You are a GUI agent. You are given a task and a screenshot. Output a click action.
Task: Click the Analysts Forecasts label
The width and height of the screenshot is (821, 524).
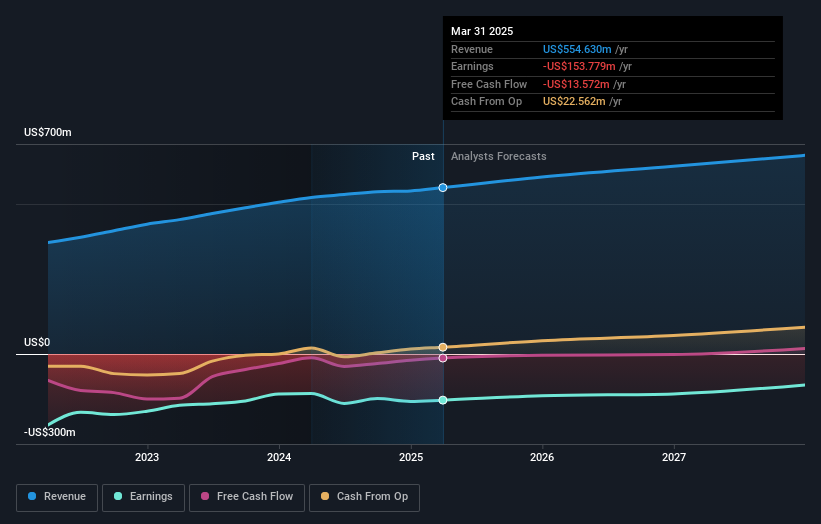pos(498,156)
